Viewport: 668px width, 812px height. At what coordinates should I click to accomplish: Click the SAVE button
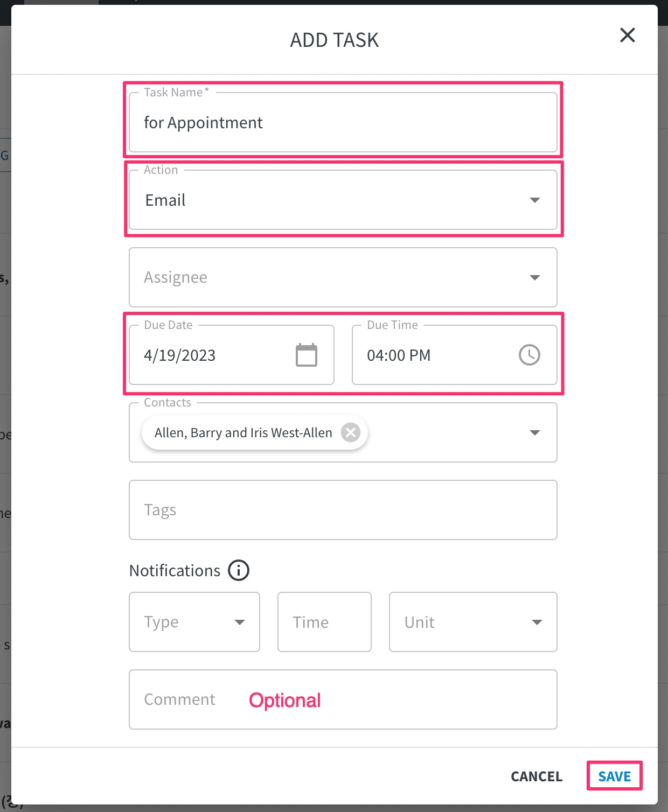pos(615,776)
